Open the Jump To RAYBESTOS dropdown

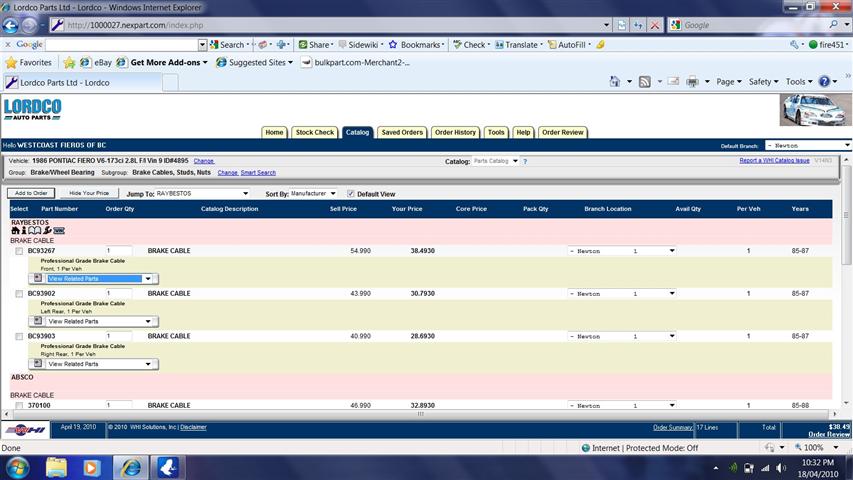point(202,193)
